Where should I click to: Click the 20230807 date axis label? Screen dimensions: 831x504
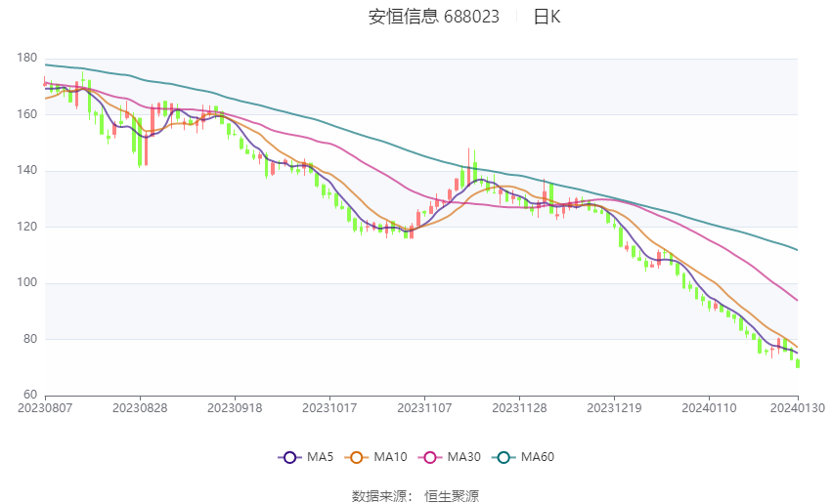[45, 408]
